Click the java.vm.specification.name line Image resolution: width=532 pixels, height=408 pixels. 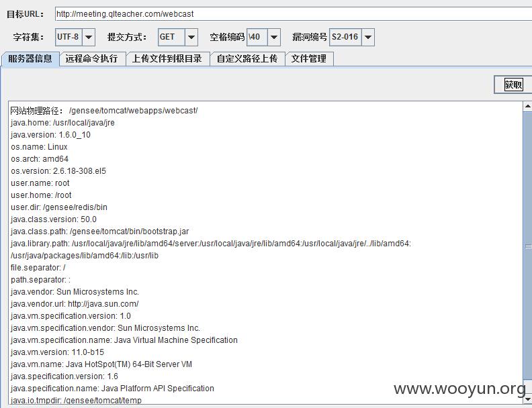click(124, 340)
